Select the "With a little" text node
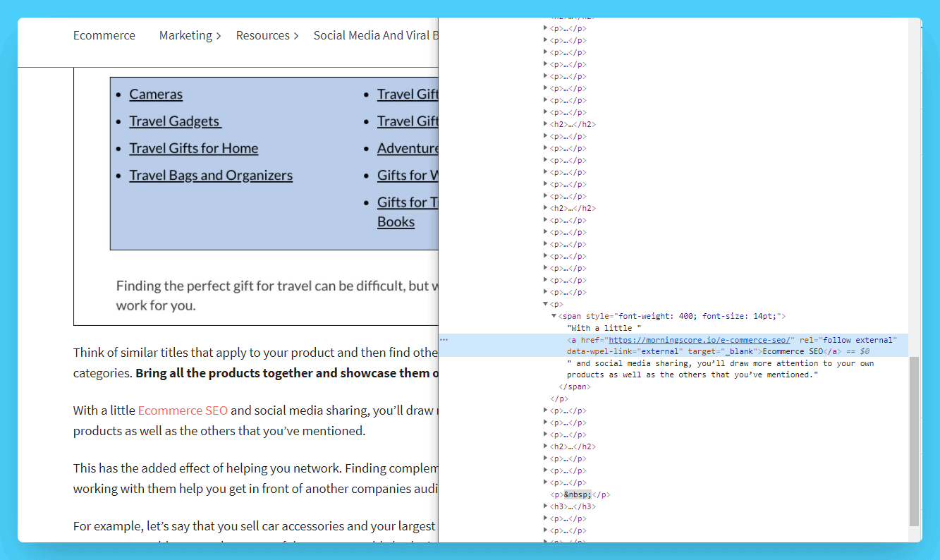Image resolution: width=940 pixels, height=560 pixels. pyautogui.click(x=604, y=328)
